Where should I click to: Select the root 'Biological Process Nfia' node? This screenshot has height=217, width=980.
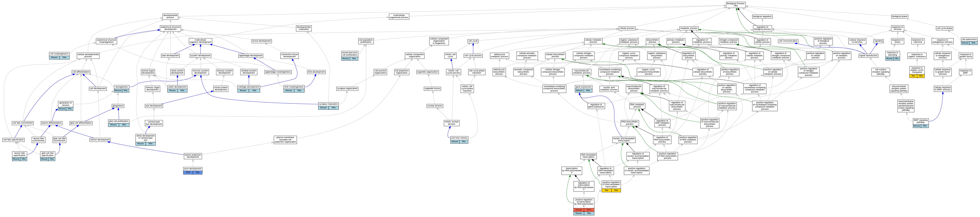[735, 5]
